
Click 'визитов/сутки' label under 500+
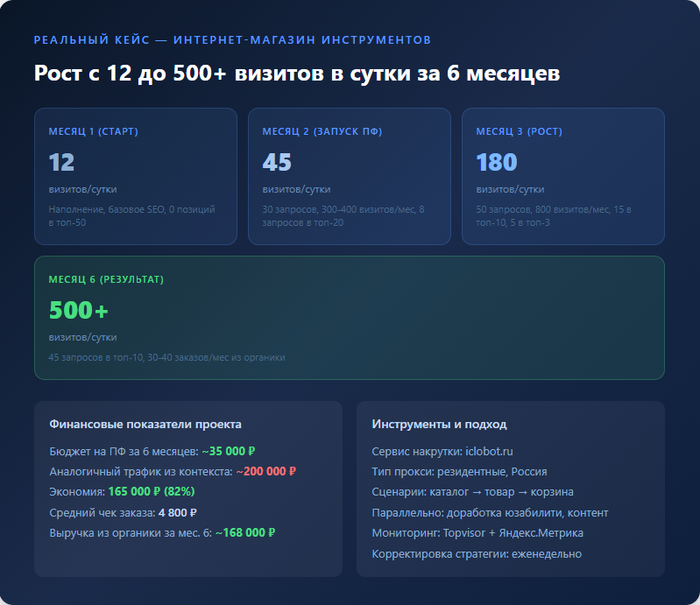pyautogui.click(x=82, y=337)
